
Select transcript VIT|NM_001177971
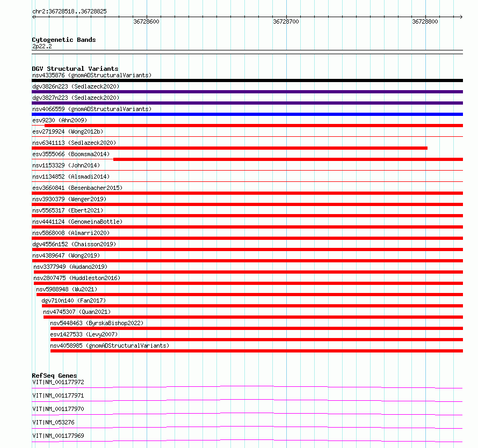58,395
